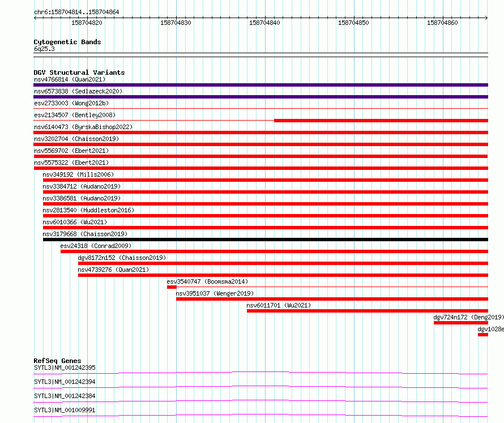Click the short esv3540747 red block
This screenshot has height=423, width=504.
[172, 287]
